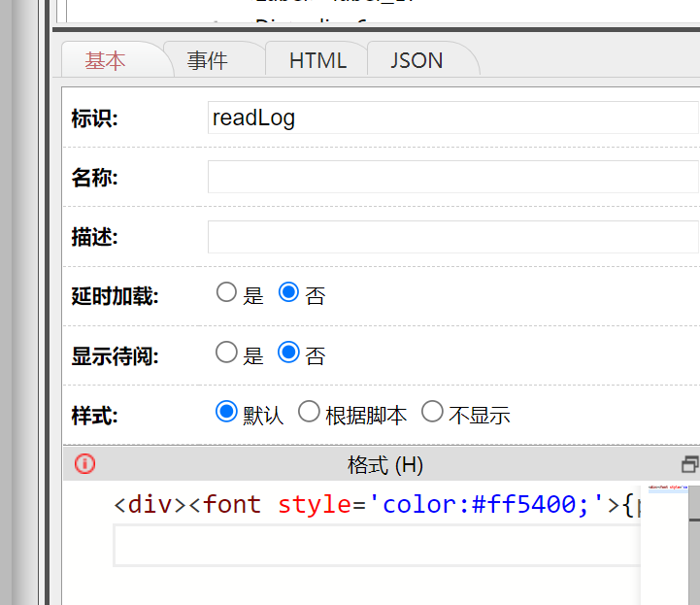Select 是 for 显示待阅
700x605 pixels.
(226, 353)
